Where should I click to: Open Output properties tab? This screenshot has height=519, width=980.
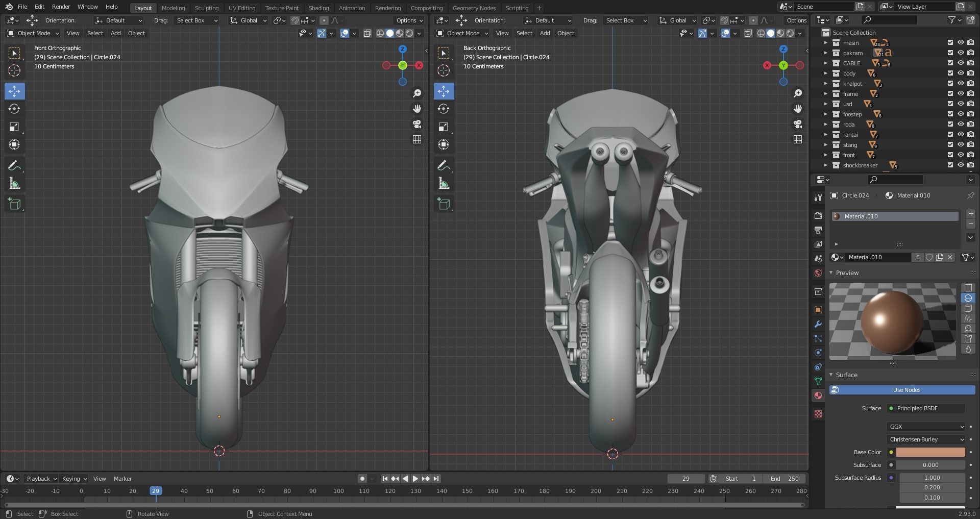click(x=818, y=230)
